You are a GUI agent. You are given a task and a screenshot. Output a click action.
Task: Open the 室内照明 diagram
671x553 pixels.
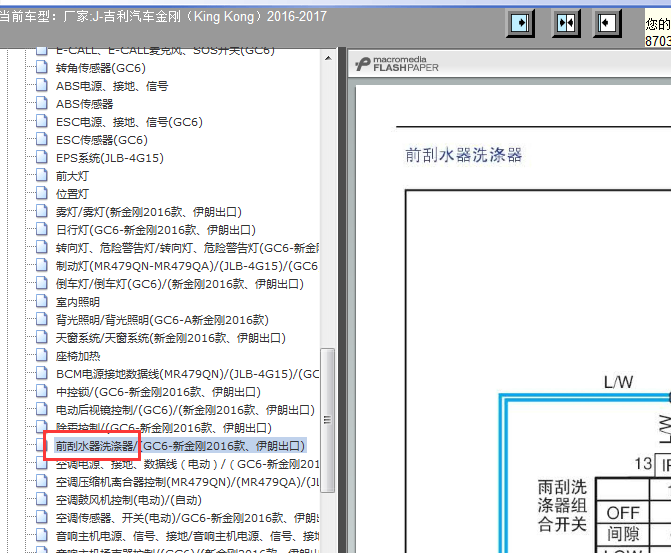pyautogui.click(x=77, y=302)
